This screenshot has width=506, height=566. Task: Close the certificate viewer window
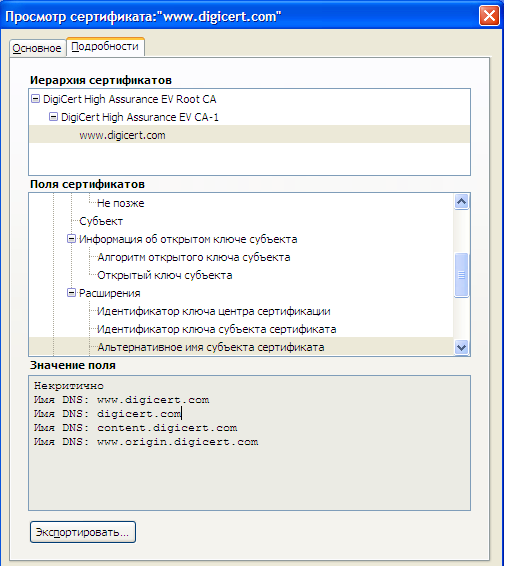pyautogui.click(x=489, y=16)
